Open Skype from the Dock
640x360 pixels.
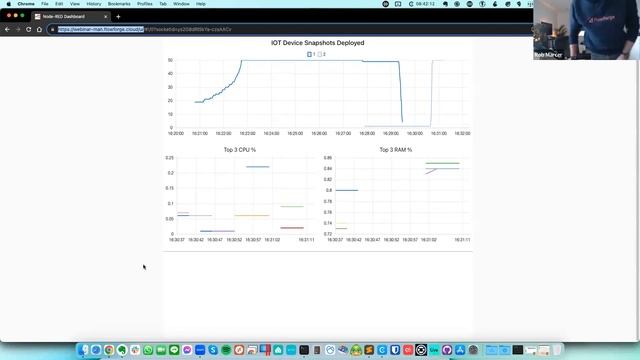[213, 350]
